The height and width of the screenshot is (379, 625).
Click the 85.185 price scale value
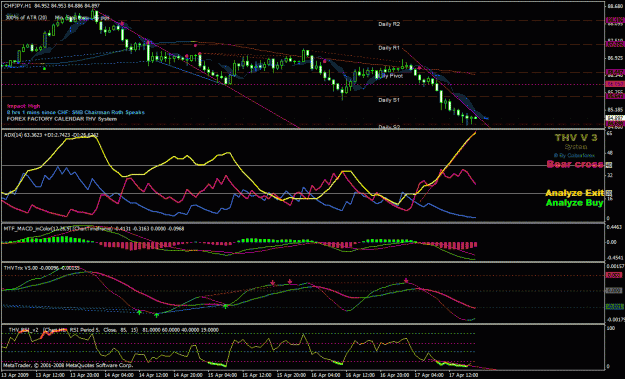(x=614, y=110)
